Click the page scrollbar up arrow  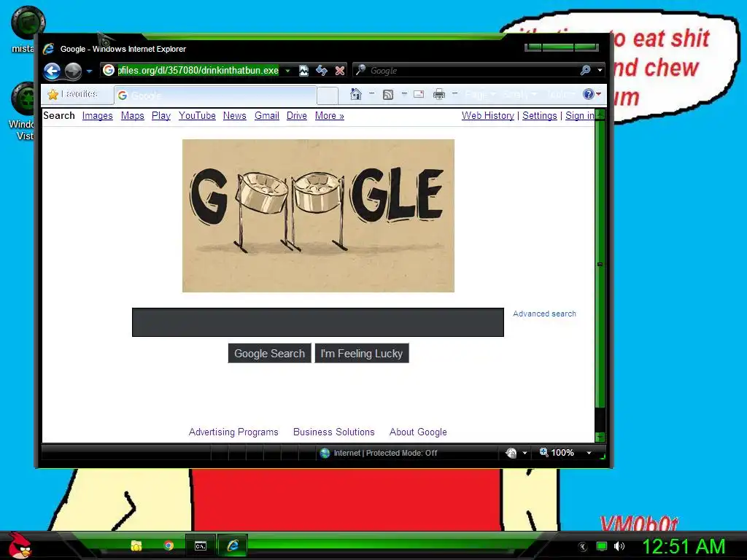pyautogui.click(x=600, y=114)
